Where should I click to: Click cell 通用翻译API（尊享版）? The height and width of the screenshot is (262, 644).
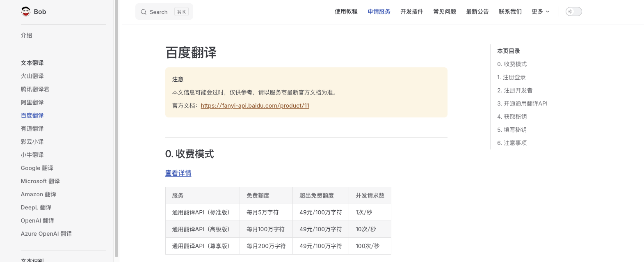(203, 246)
